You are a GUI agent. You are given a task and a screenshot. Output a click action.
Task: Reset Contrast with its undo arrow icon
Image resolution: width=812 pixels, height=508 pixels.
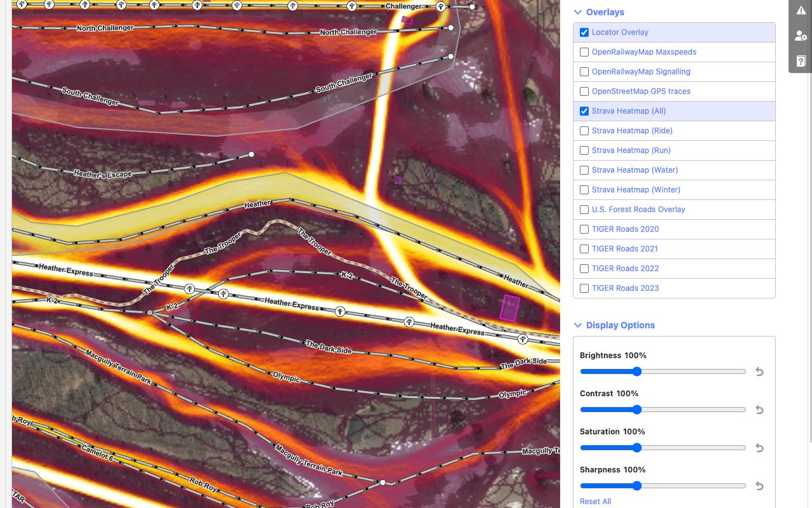[759, 410]
